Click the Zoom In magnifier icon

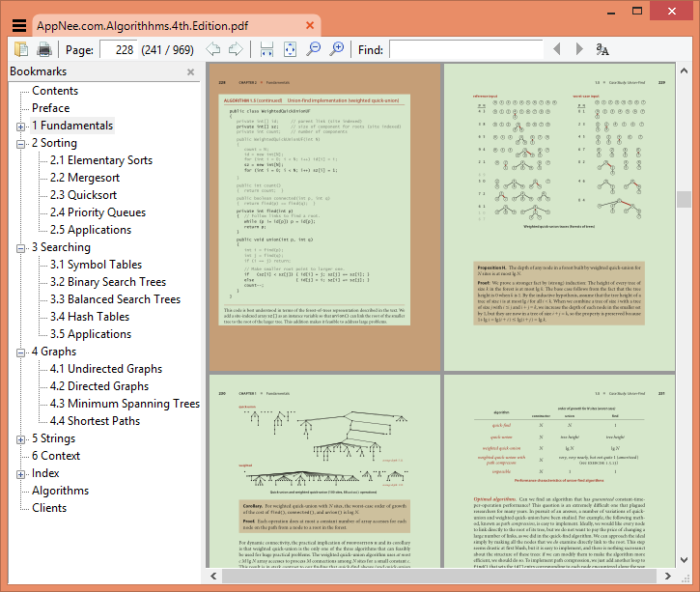pos(337,48)
